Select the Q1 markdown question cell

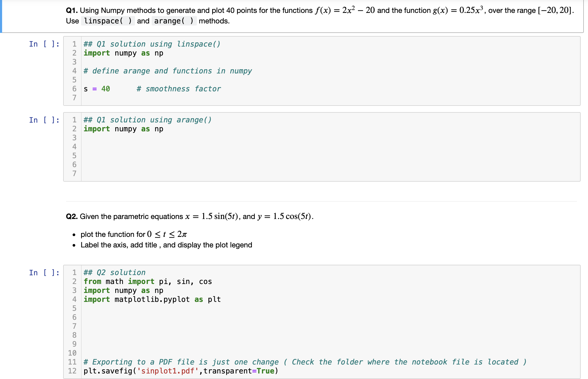click(290, 16)
